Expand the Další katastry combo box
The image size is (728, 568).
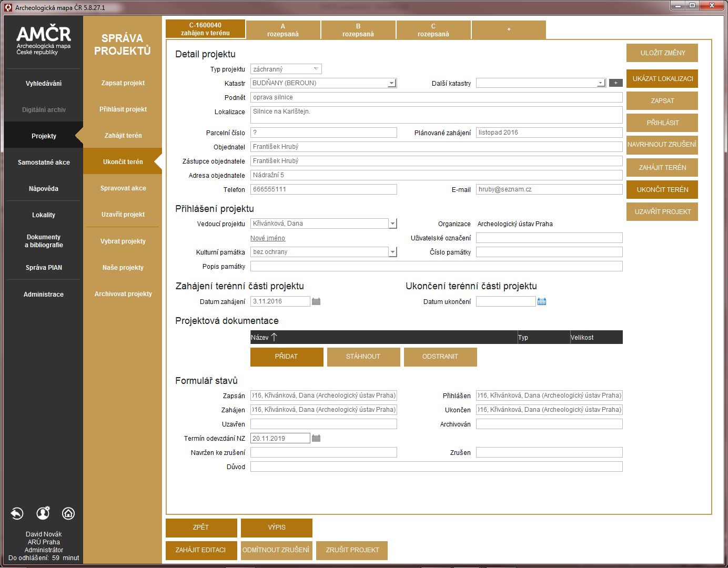pos(600,83)
